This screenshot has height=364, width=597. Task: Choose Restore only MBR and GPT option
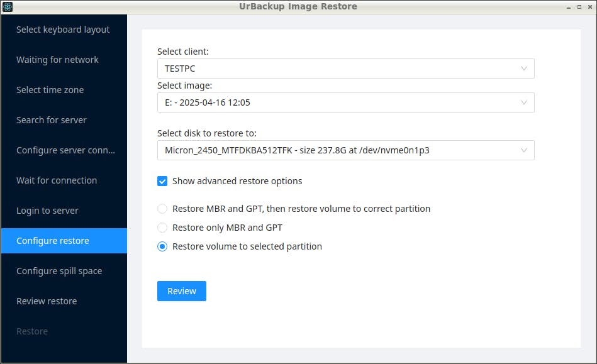[162, 228]
